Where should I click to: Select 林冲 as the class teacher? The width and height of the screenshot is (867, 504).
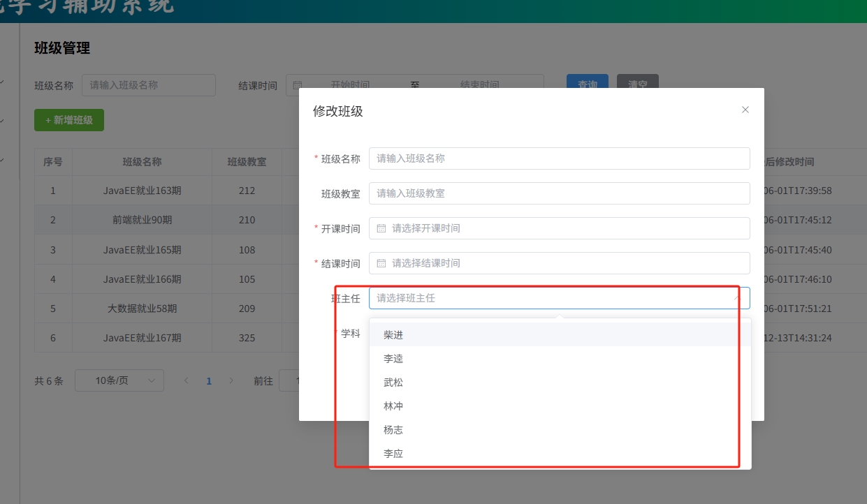(x=393, y=406)
